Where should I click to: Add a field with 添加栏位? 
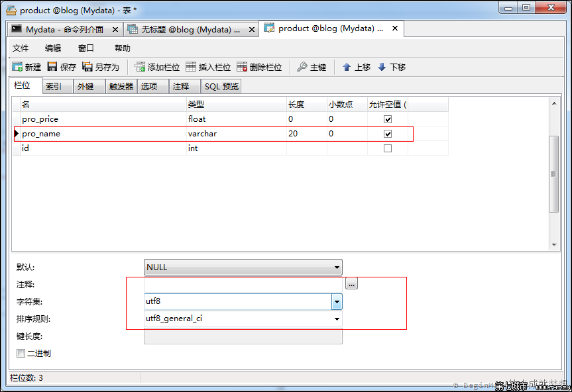click(x=157, y=67)
